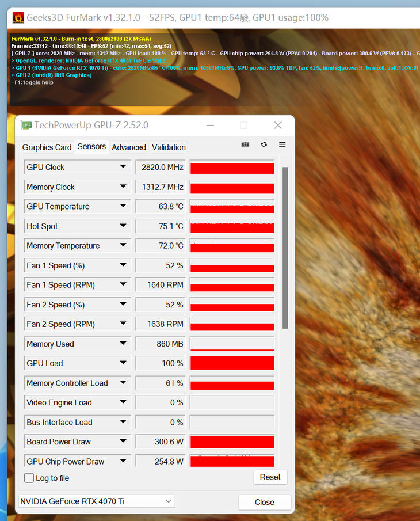The height and width of the screenshot is (521, 420).
Task: Switch to the Advanced tab
Action: point(129,147)
